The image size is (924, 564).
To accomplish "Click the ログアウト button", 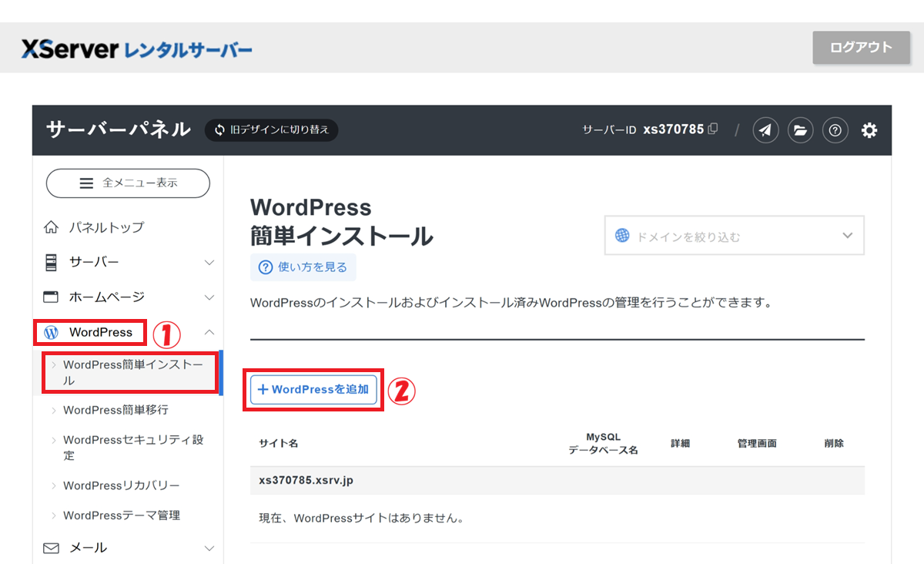I will 860,48.
